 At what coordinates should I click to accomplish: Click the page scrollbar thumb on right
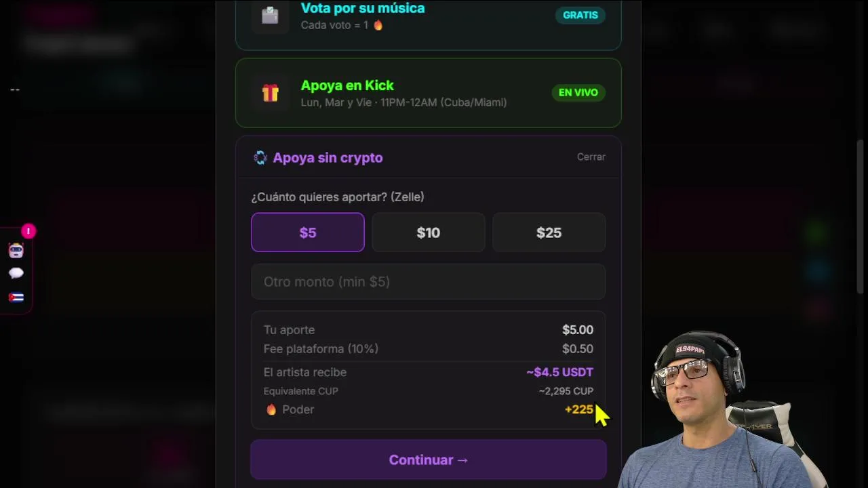861,217
